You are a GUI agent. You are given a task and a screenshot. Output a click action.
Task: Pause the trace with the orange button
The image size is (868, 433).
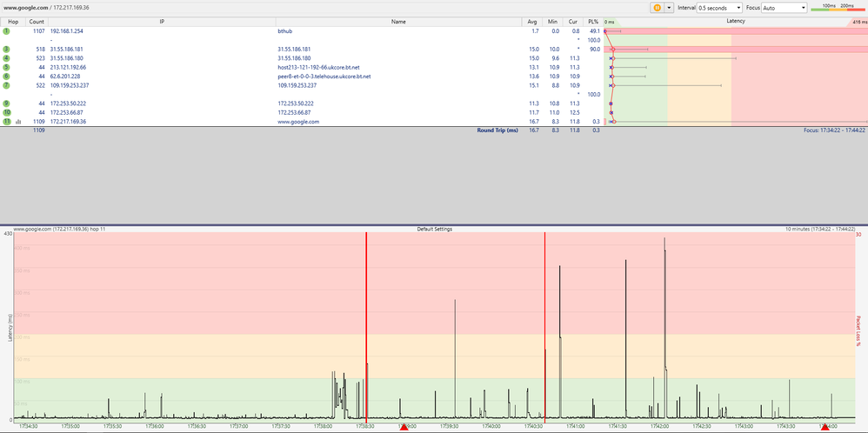[x=658, y=7]
